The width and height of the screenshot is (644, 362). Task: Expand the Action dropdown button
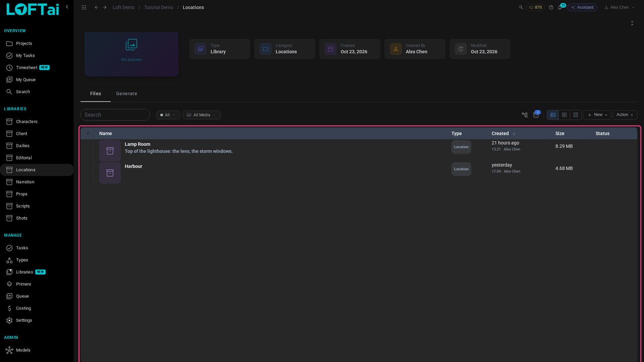coord(625,115)
